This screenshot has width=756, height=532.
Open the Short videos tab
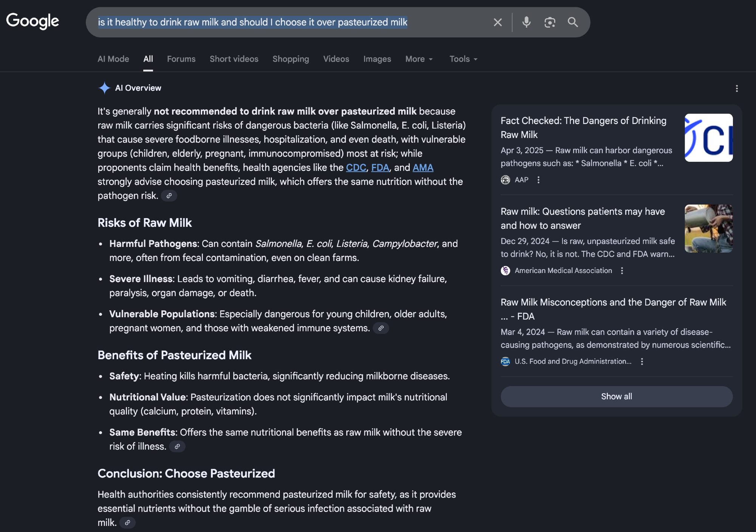[234, 59]
